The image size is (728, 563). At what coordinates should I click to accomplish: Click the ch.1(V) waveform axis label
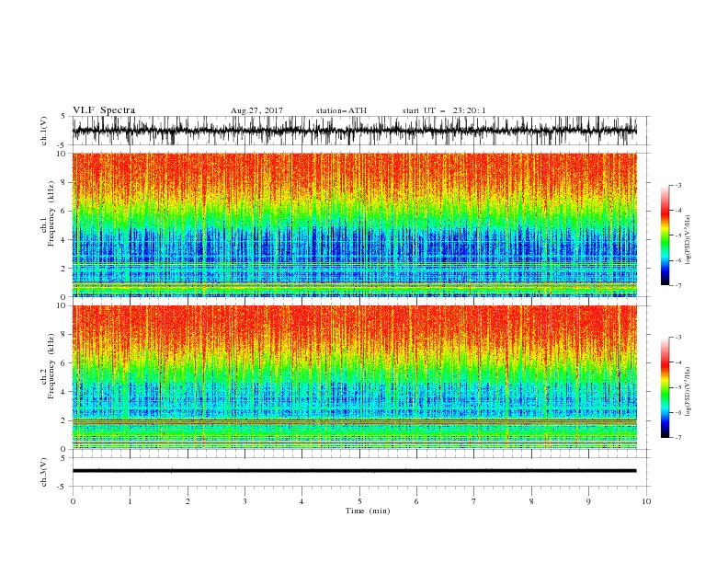pos(44,131)
